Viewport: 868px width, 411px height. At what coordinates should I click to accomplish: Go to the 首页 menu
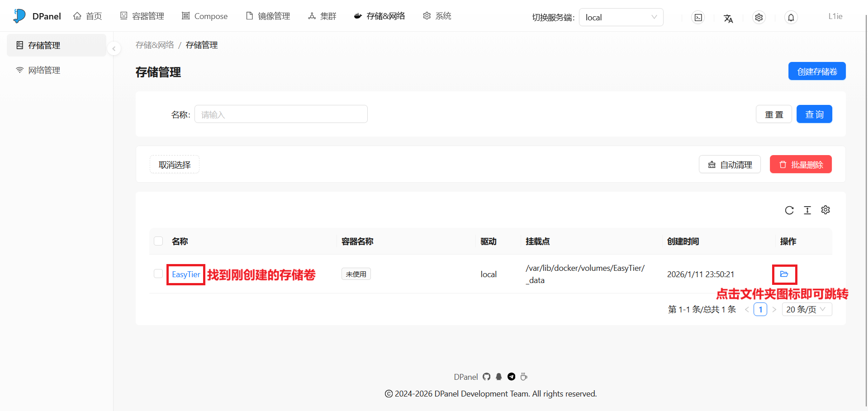[88, 16]
